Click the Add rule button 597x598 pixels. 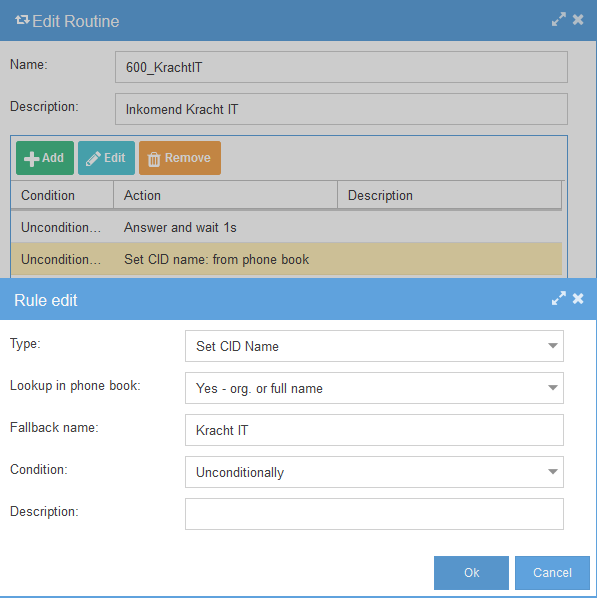(x=45, y=158)
